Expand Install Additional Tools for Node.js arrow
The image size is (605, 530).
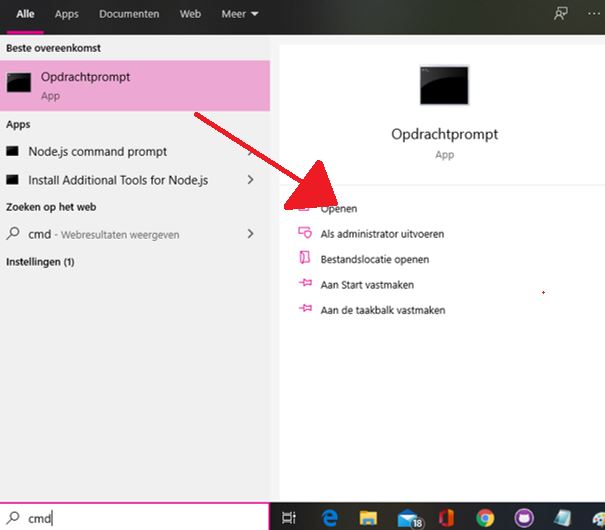[x=250, y=180]
